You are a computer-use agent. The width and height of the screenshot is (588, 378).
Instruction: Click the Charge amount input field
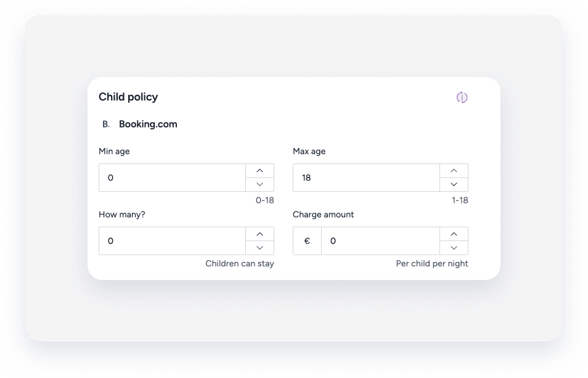coord(380,241)
